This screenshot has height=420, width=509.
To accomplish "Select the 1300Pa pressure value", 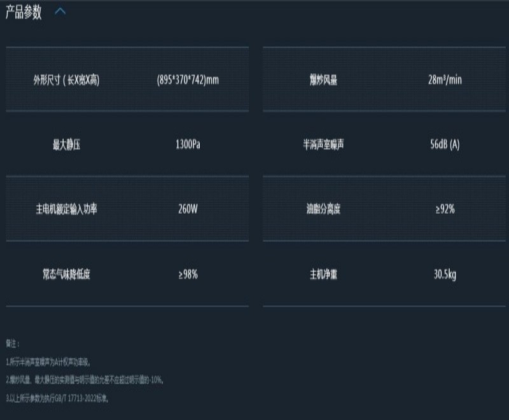I will point(188,144).
